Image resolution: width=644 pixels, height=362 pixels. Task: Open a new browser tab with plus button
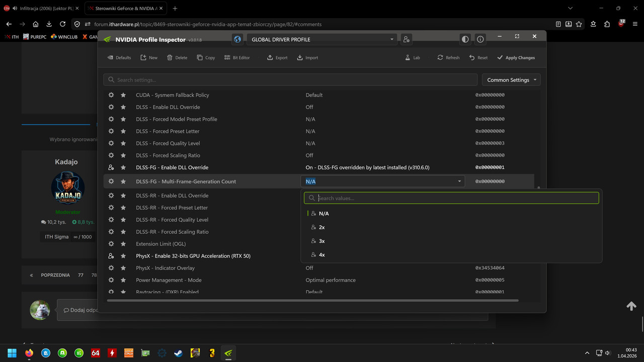point(175,9)
